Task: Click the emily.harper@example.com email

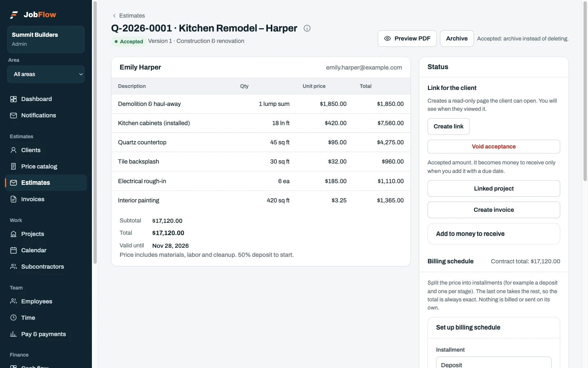Action: pos(364,67)
